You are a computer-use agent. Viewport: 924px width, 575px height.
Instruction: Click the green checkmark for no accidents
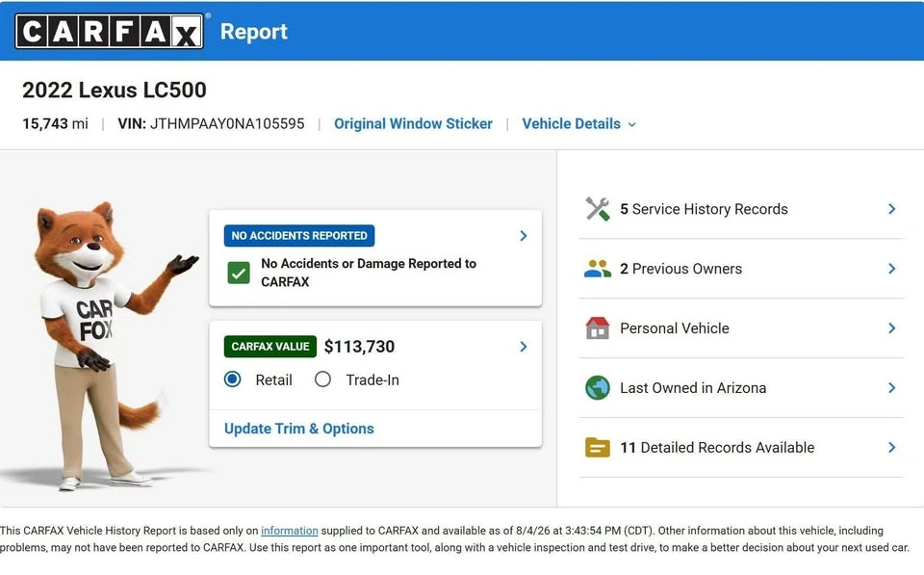coord(239,273)
